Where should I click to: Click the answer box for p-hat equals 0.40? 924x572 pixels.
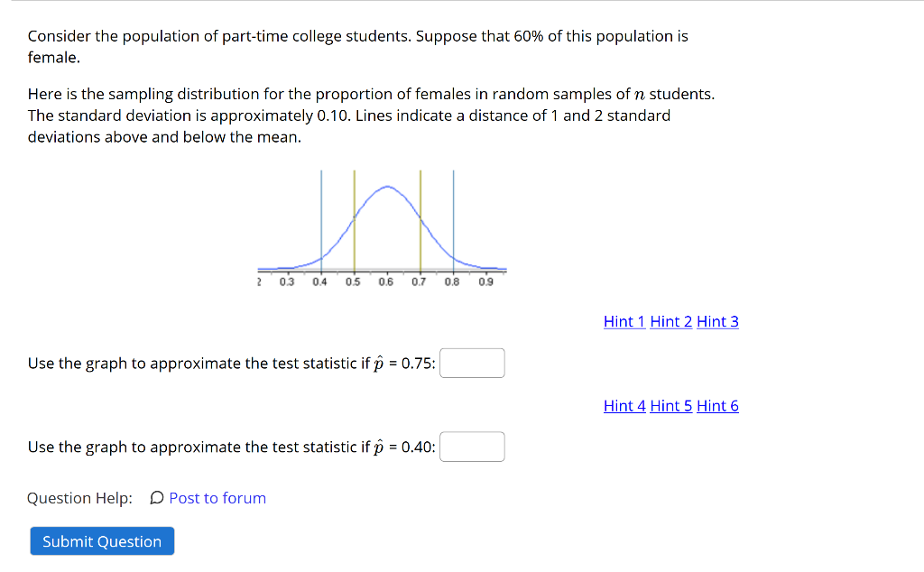(x=472, y=447)
